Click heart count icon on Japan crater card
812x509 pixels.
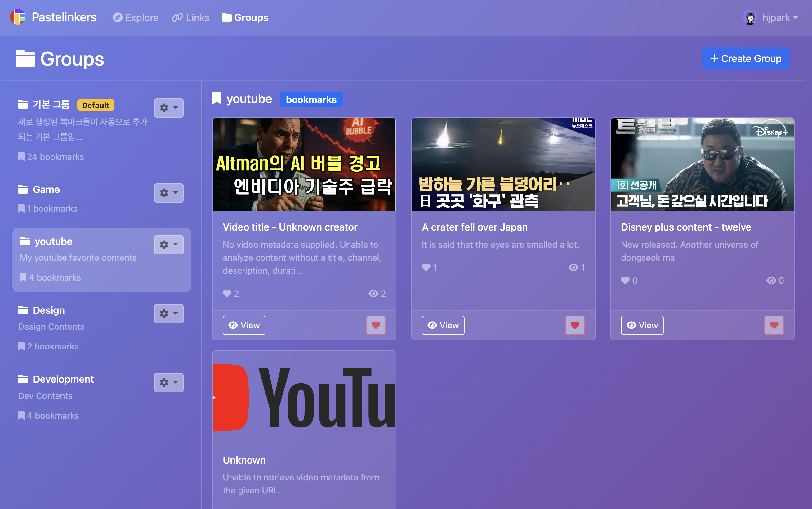click(426, 268)
